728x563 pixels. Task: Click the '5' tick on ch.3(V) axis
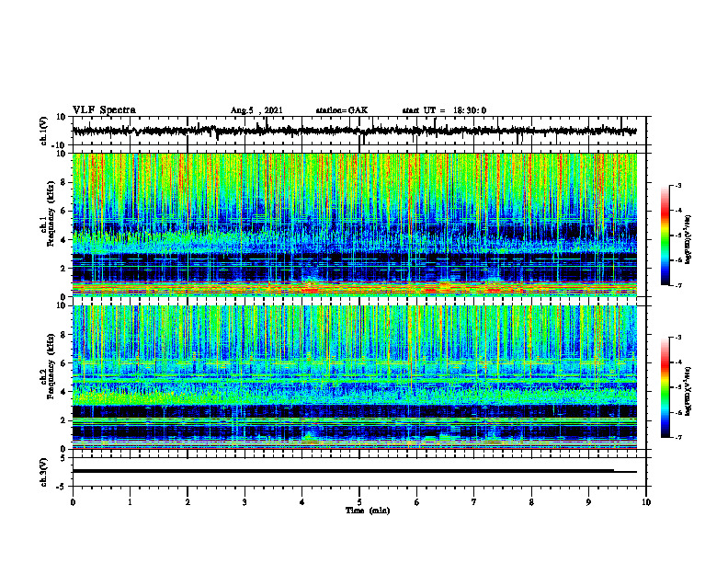click(x=63, y=458)
